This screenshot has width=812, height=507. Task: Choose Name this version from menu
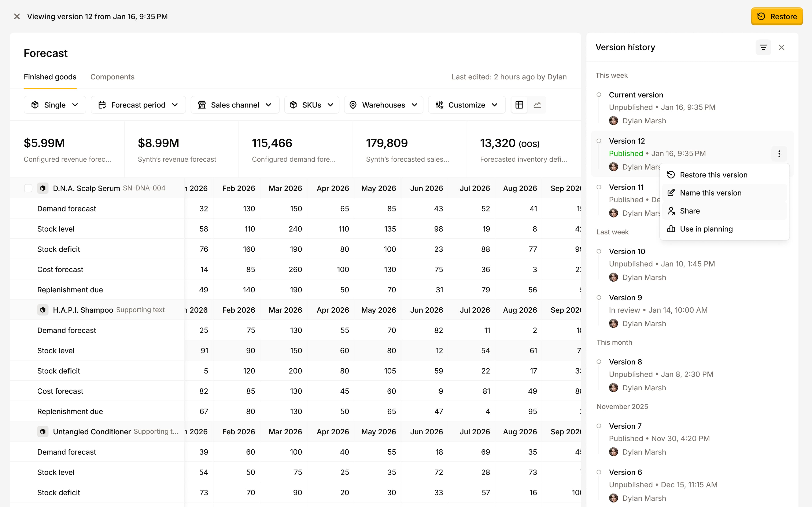pos(710,193)
